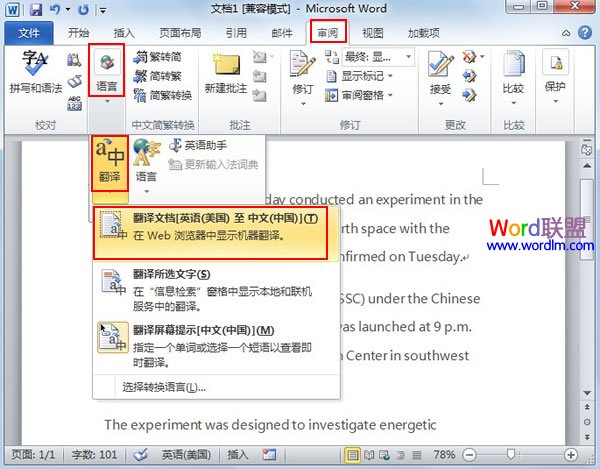
Task: Open the 接受 dropdown arrow
Action: coord(440,104)
